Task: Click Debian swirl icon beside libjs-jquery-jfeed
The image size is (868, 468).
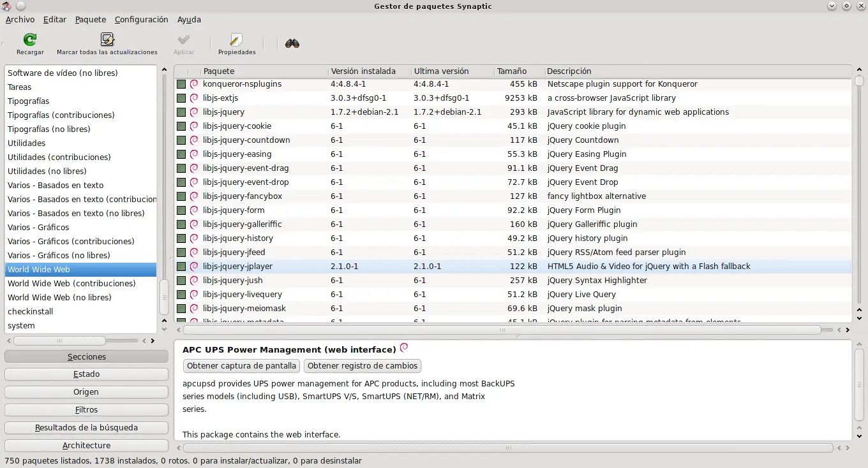Action: [194, 252]
